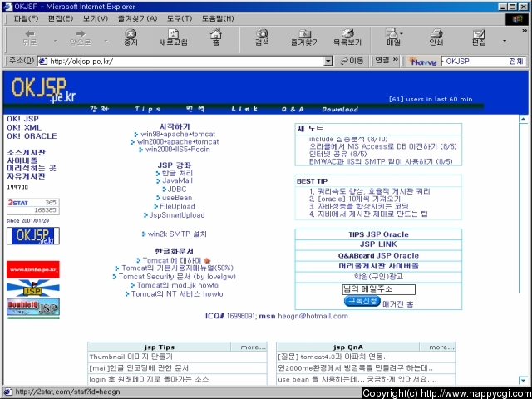This screenshot has height=399, width=532.
Task: Click the Internet Explorer title bar icon
Action: 8,7
